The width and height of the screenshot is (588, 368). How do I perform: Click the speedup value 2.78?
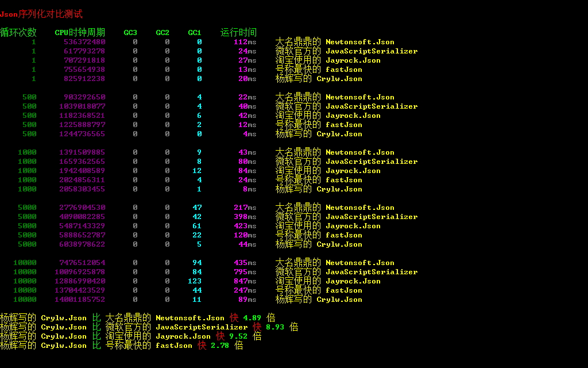(220, 346)
